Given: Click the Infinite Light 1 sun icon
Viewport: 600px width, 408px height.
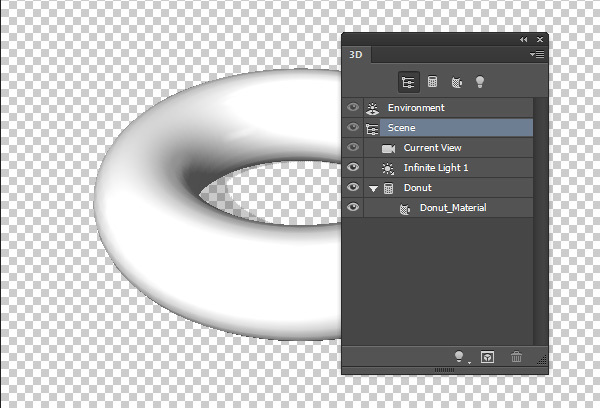Looking at the screenshot, I should [388, 168].
